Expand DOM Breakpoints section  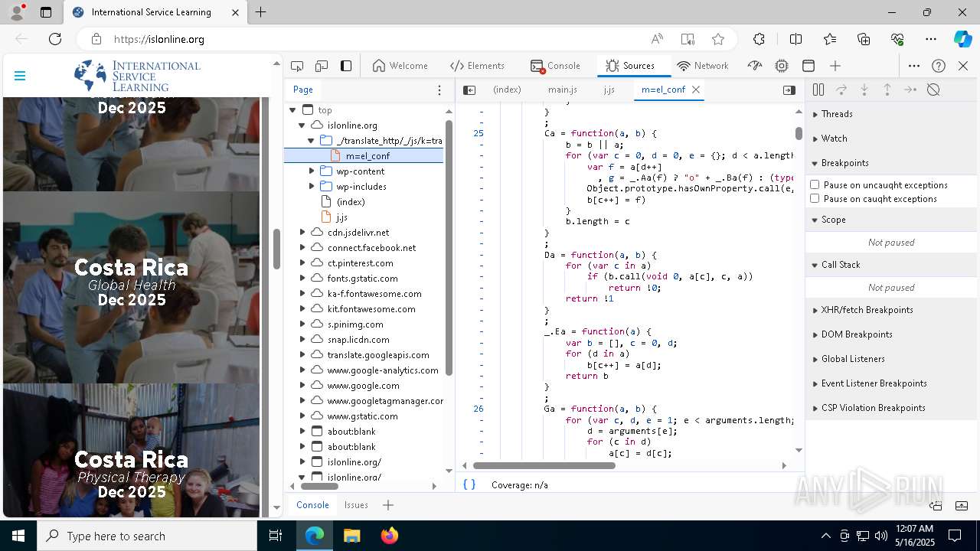click(x=891, y=334)
